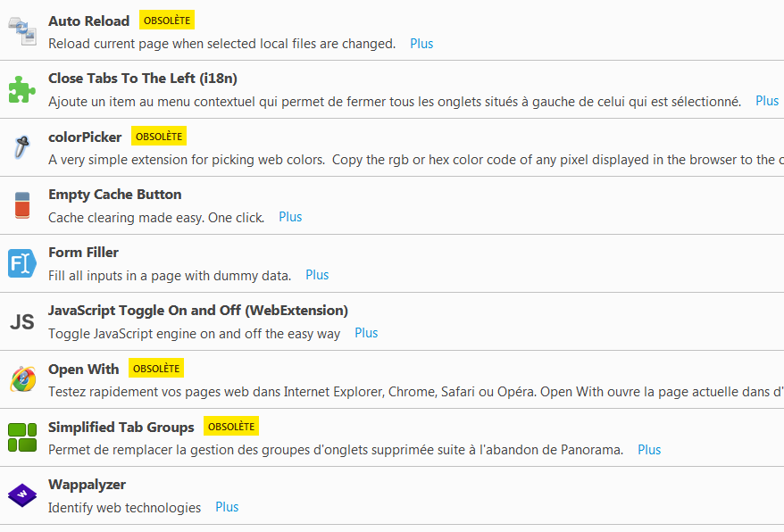Open 'Plus' link for Simplified Tab Groups
Image resolution: width=784 pixels, height=532 pixels.
649,450
